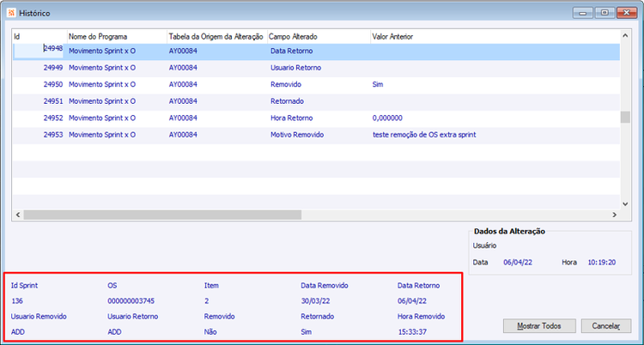
Task: Click the Id Sprint value 136
Action: [17, 301]
